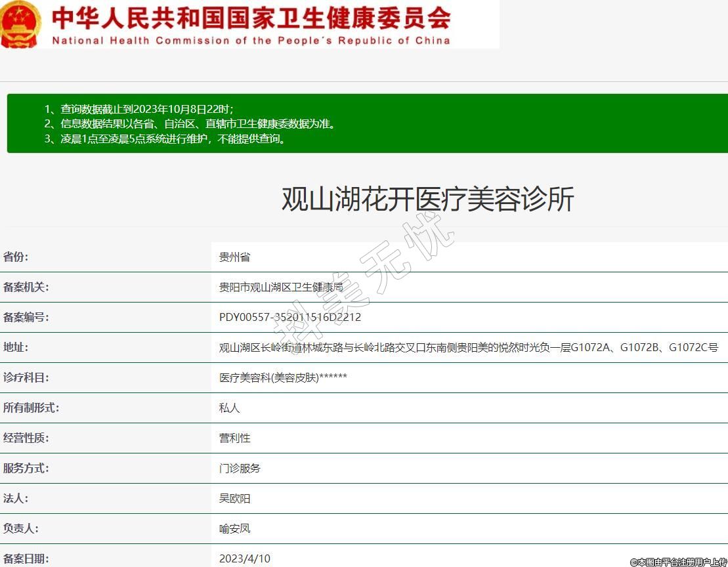Click the legal person name 吴欧阳
The height and width of the screenshot is (567, 728).
click(234, 499)
